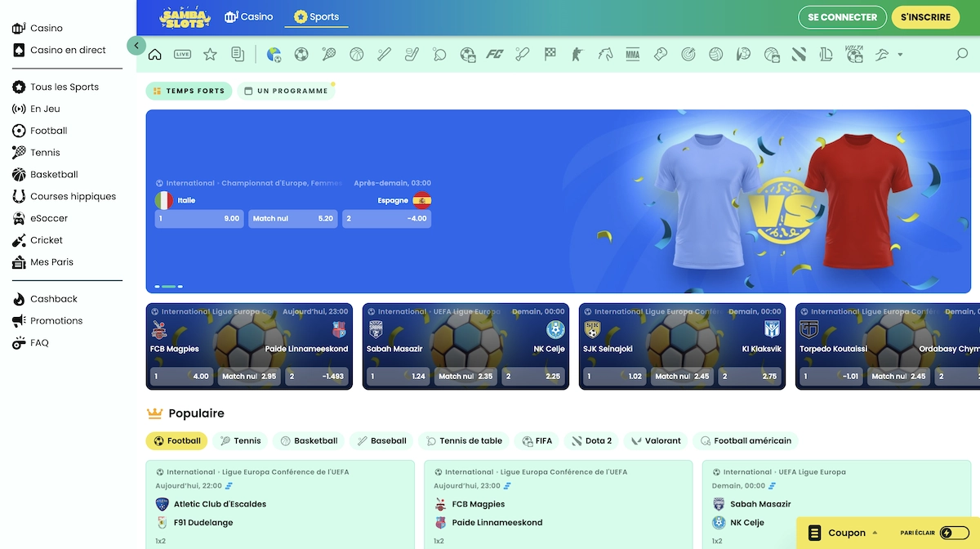The width and height of the screenshot is (980, 549).
Task: Click the Home icon in the sports bar
Action: point(154,54)
